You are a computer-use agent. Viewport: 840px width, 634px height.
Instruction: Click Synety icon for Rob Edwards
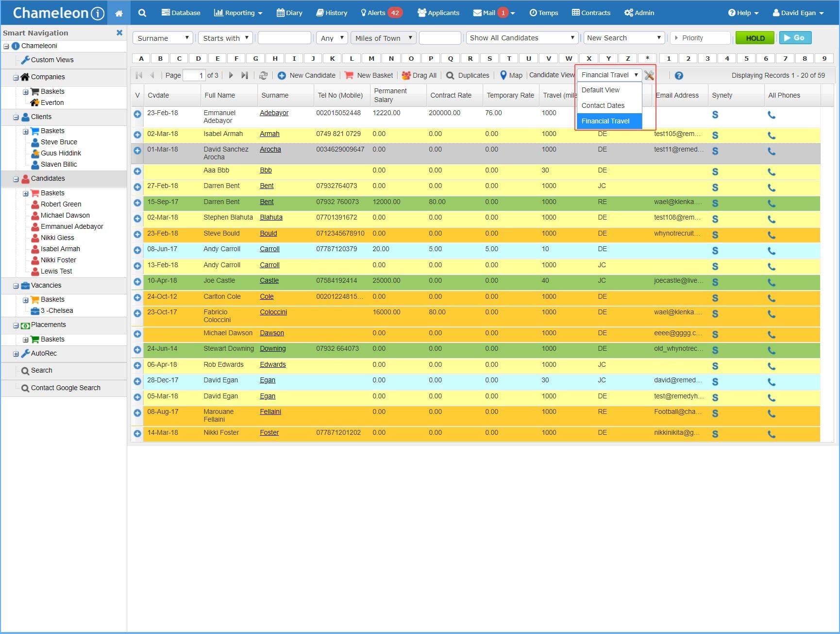(x=715, y=366)
